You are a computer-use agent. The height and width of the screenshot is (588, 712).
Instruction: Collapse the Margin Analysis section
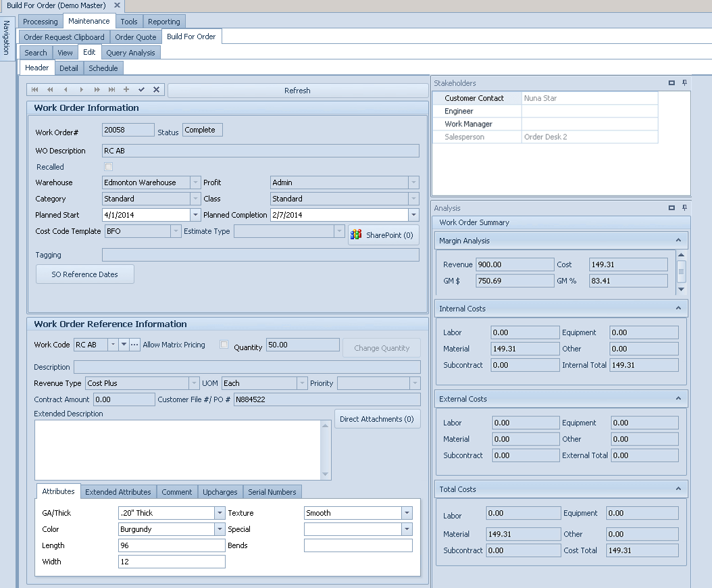pos(679,240)
